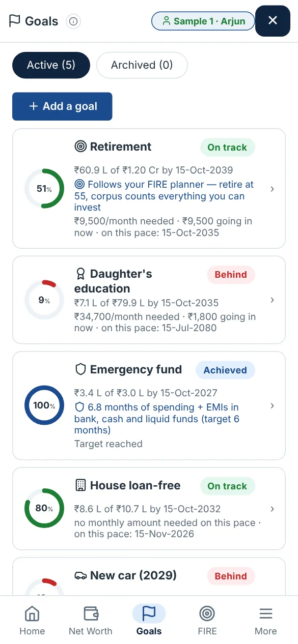
Task: Click the House loan-free building icon
Action: (x=80, y=485)
